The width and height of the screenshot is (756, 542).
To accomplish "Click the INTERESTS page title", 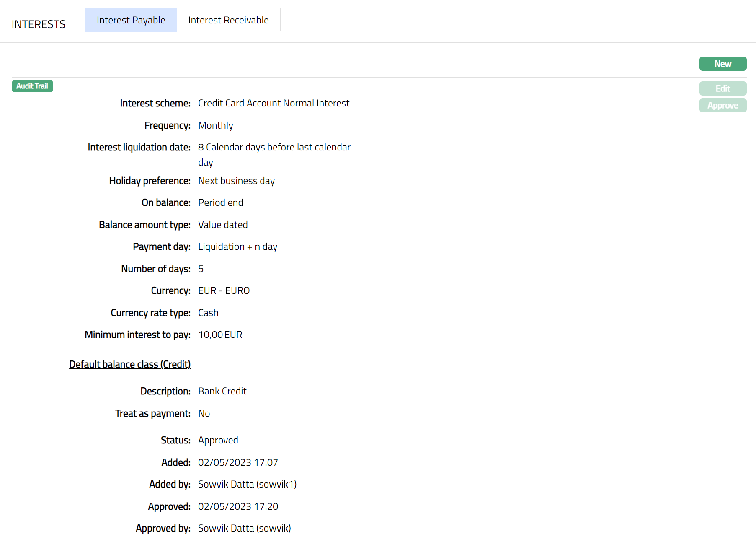I will (x=39, y=24).
